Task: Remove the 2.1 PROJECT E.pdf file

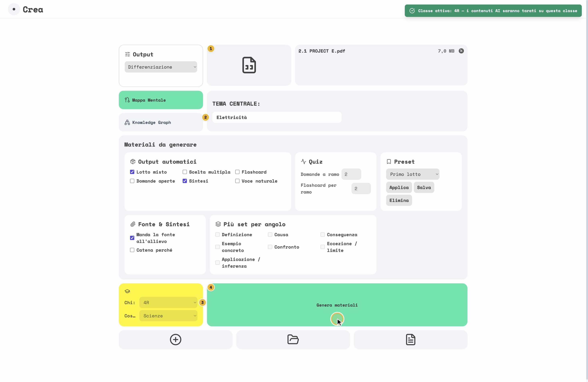Action: coord(461,51)
